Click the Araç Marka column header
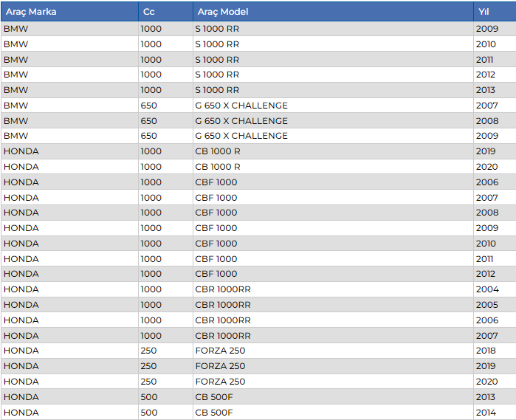 [31, 12]
